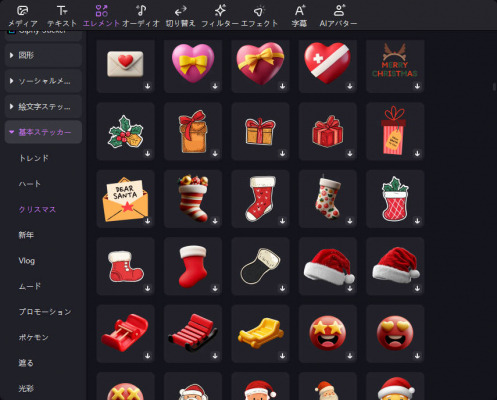Expand the 絵文字ステッ... category
497x400 pixels.
click(43, 107)
